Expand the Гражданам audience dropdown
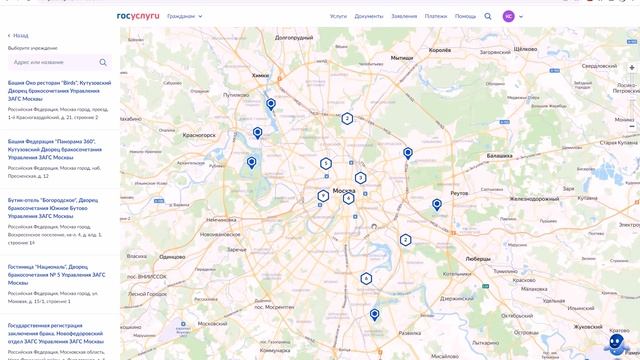Screen dimensions: 640x360 (184, 16)
